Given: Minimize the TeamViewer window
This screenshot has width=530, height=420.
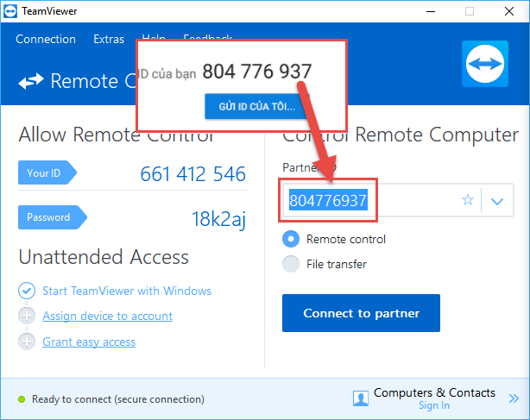Looking at the screenshot, I should [430, 11].
